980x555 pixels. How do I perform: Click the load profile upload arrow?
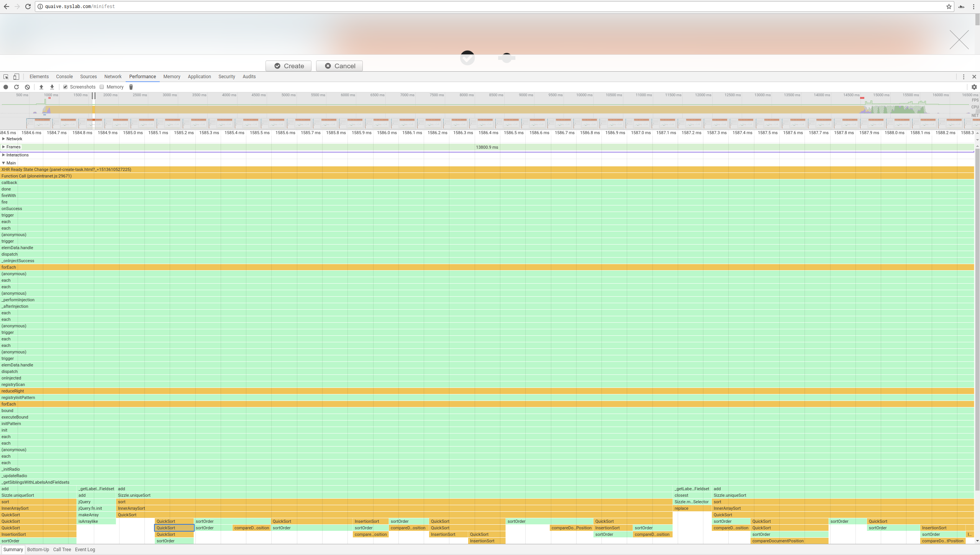(41, 87)
